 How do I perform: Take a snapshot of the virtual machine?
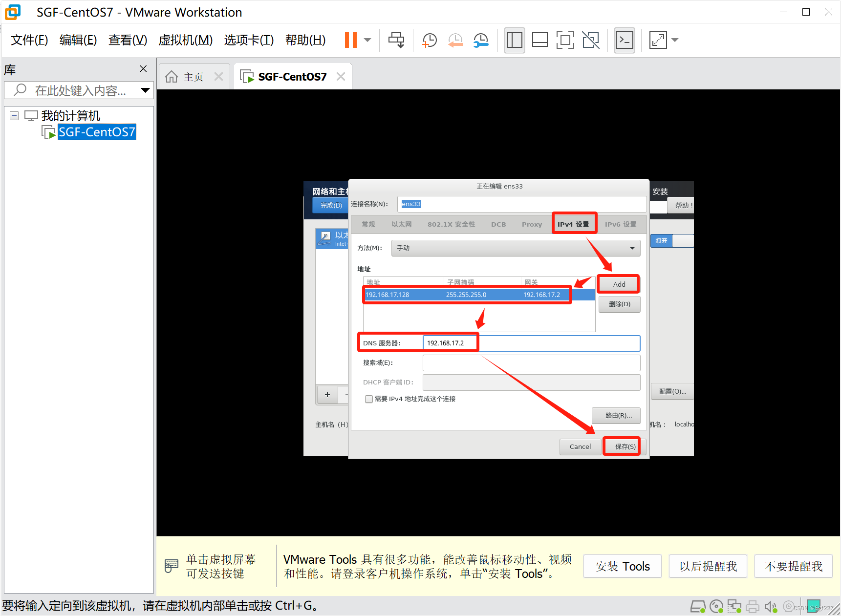(x=429, y=40)
